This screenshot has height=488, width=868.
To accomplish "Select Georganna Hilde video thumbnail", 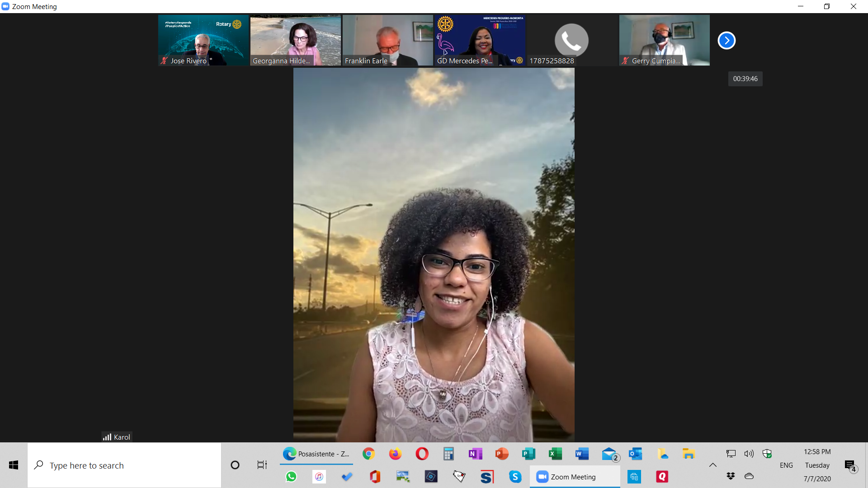I will click(296, 40).
